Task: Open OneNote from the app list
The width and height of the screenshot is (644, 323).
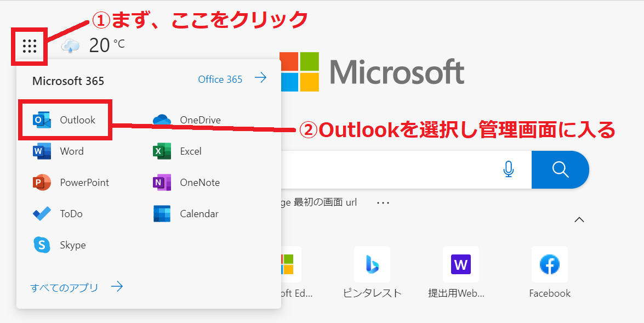Action: (186, 183)
